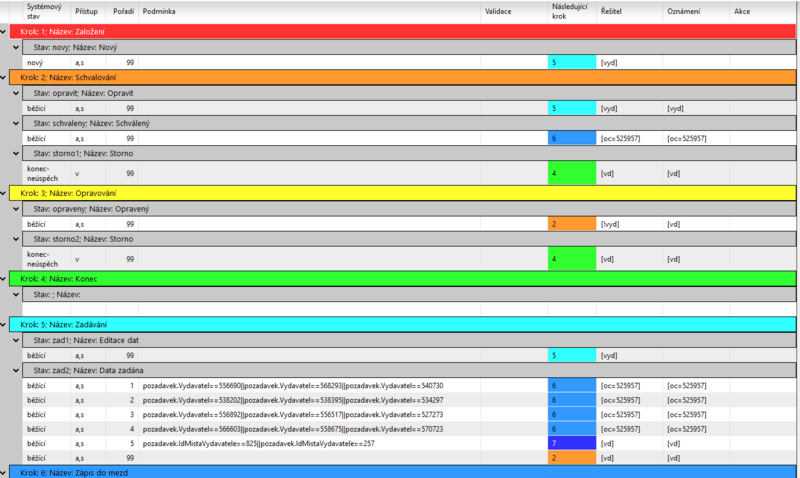Click the cyan next-step cell in nový row

572,63
